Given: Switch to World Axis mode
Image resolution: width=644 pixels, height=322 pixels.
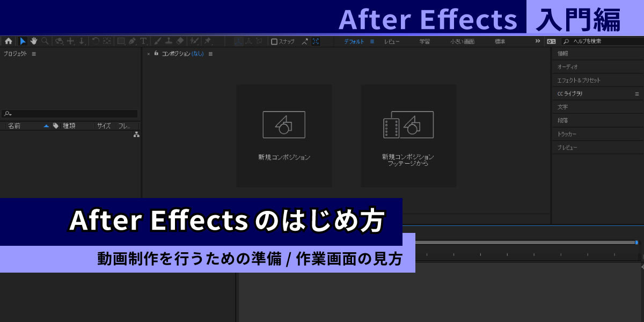Looking at the screenshot, I should 248,41.
